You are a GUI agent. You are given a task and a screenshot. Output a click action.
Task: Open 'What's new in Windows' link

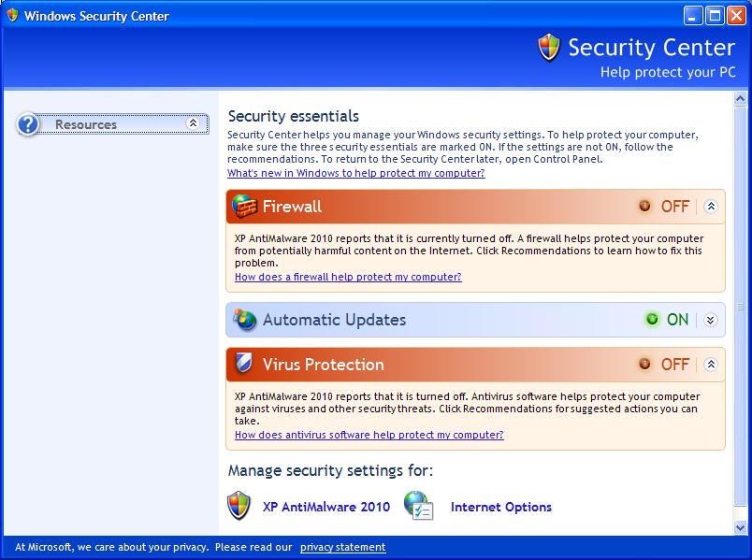coord(355,173)
